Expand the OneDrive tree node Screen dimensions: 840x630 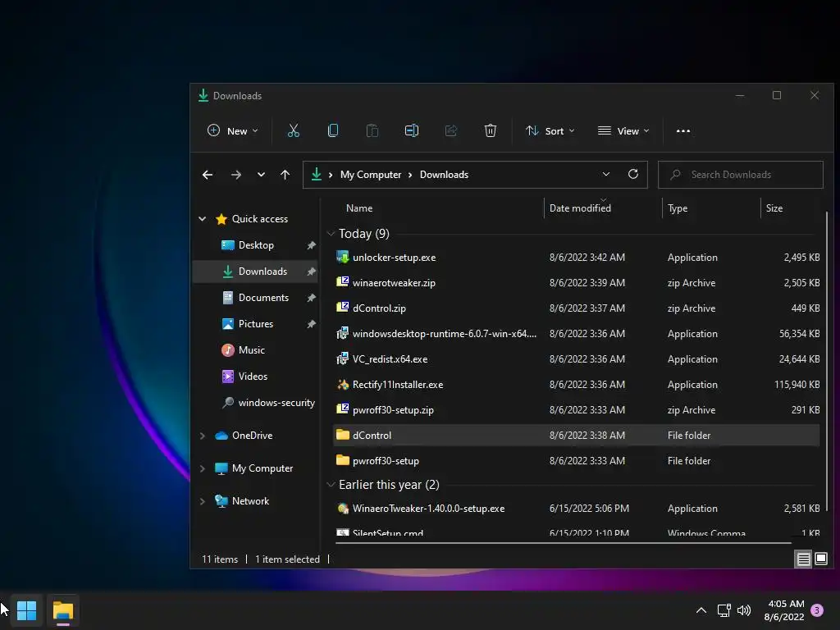coord(202,436)
